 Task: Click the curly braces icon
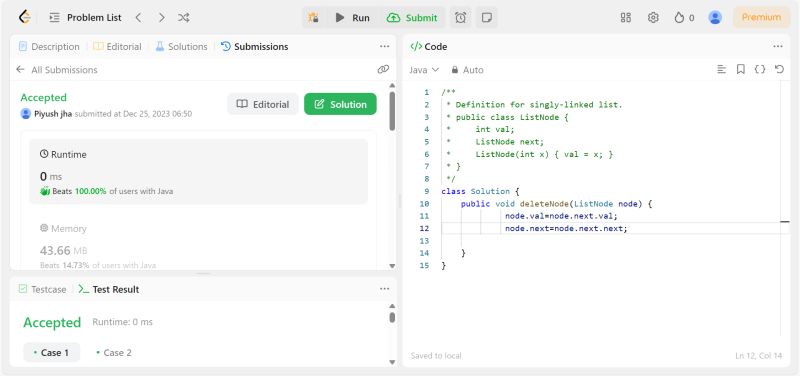[x=760, y=69]
